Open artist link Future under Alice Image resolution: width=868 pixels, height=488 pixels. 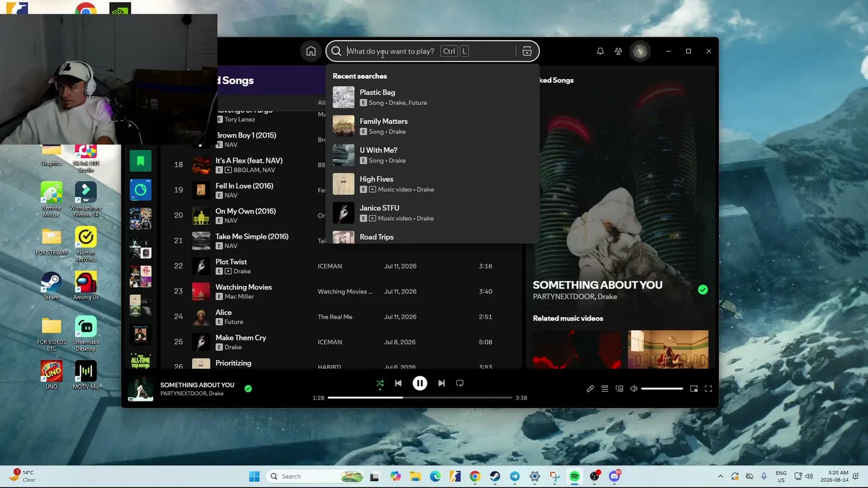[x=233, y=322]
